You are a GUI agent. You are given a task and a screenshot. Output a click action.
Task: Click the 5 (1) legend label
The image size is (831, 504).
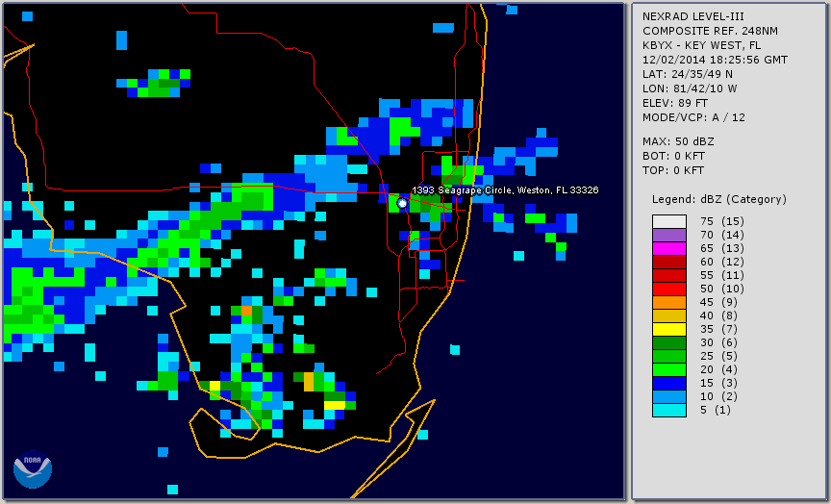click(x=715, y=410)
